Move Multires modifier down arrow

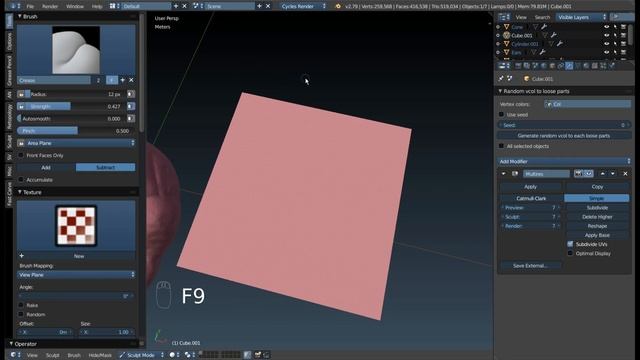click(613, 173)
